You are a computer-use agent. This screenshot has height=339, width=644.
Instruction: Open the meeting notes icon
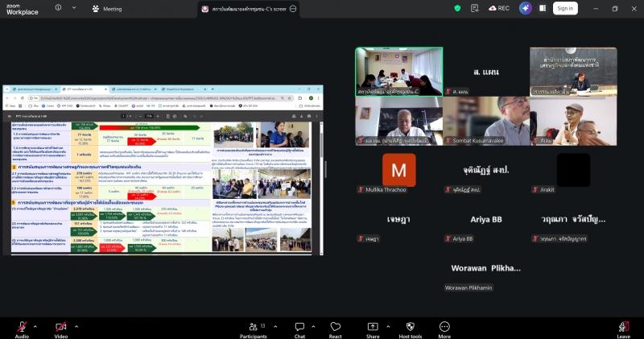[474, 8]
